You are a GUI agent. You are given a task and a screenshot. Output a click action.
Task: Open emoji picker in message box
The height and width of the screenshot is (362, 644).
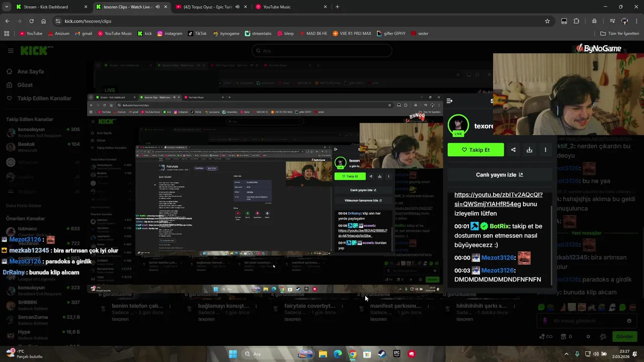point(629,321)
